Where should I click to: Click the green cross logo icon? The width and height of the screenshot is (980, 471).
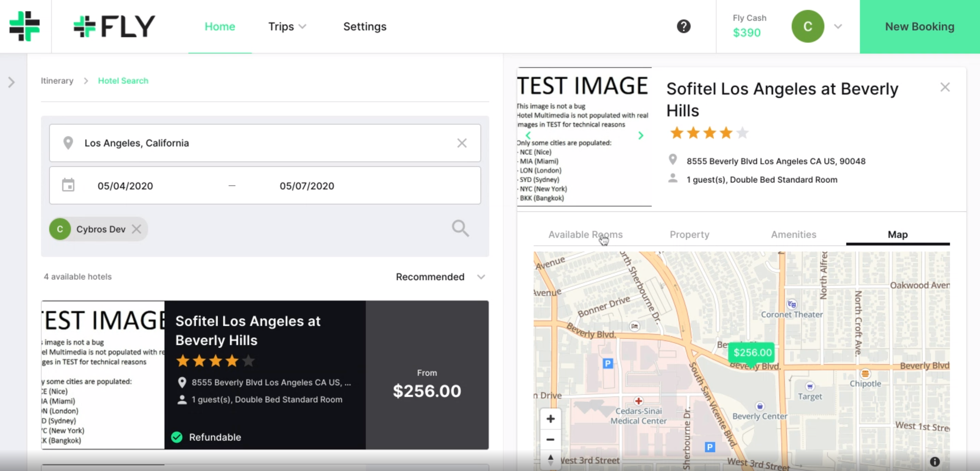click(24, 26)
